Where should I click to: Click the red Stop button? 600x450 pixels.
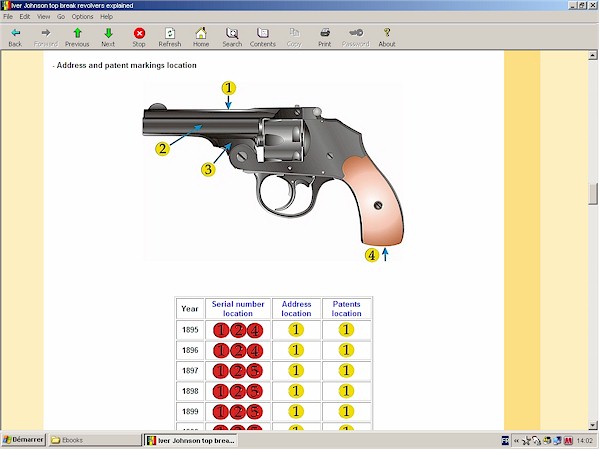(x=139, y=38)
